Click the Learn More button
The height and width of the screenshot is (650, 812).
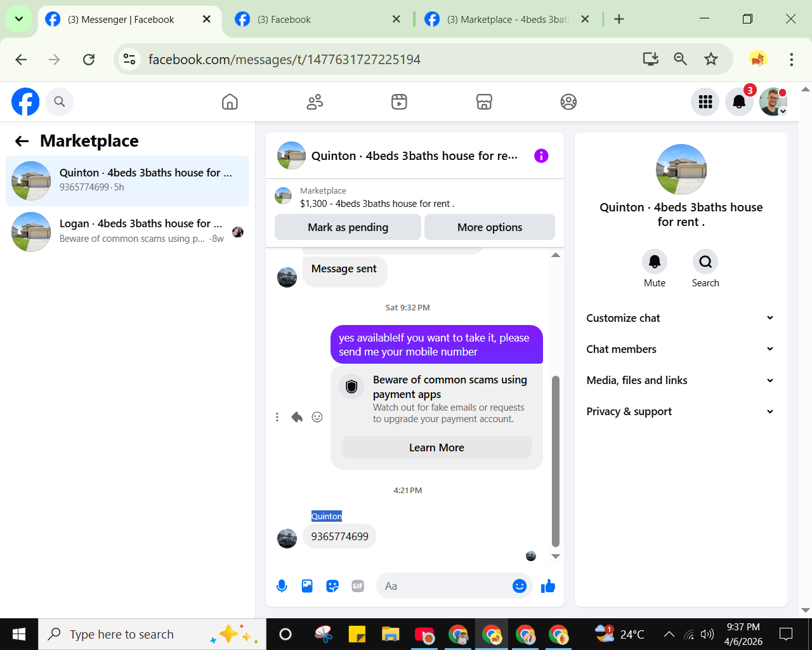[436, 448]
